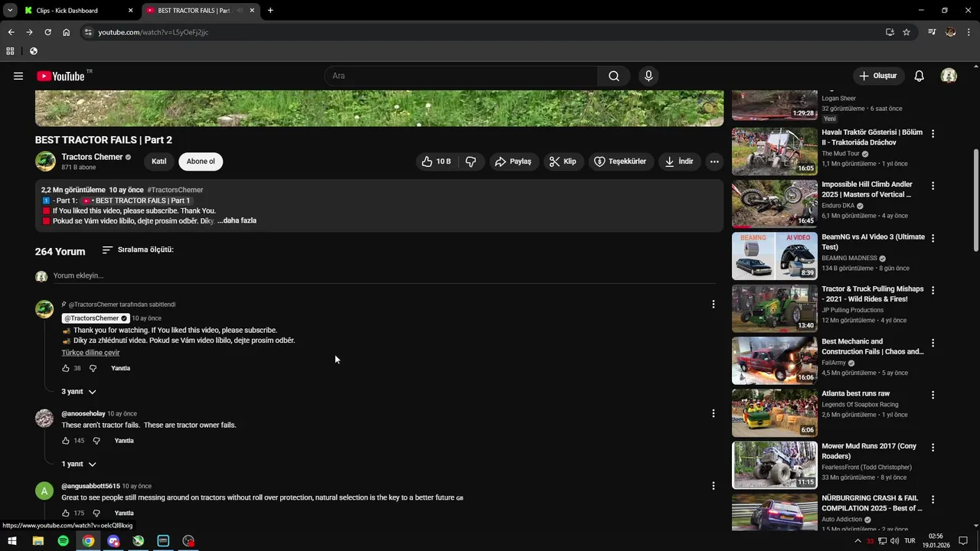The width and height of the screenshot is (980, 551).
Task: Click Türkçe diline çevir link
Action: click(x=90, y=353)
